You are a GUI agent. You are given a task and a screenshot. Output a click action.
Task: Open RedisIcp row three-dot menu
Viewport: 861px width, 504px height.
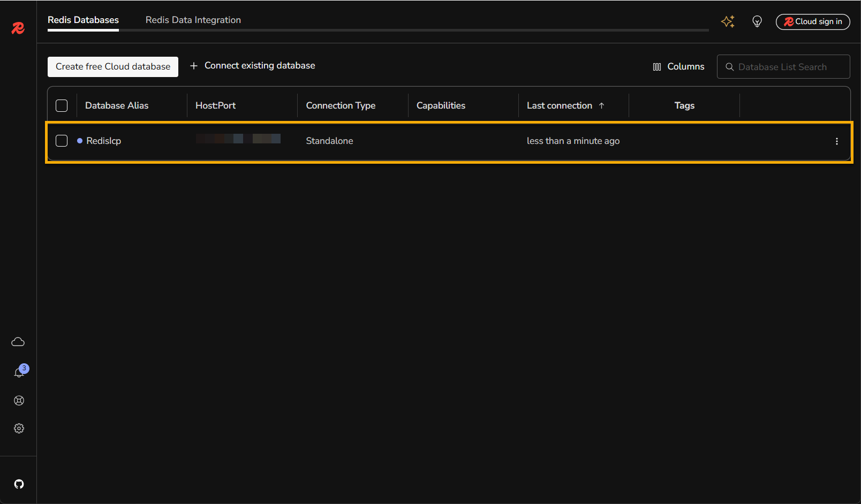(836, 141)
